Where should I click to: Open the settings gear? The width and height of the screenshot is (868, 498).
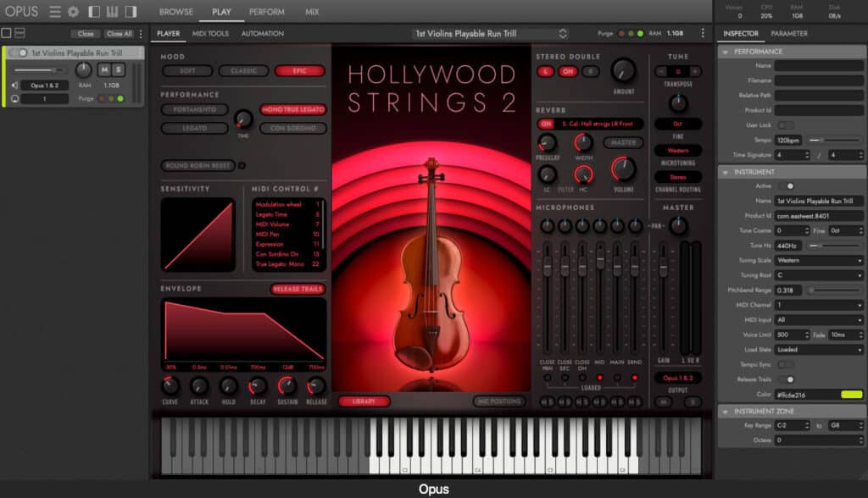point(72,13)
